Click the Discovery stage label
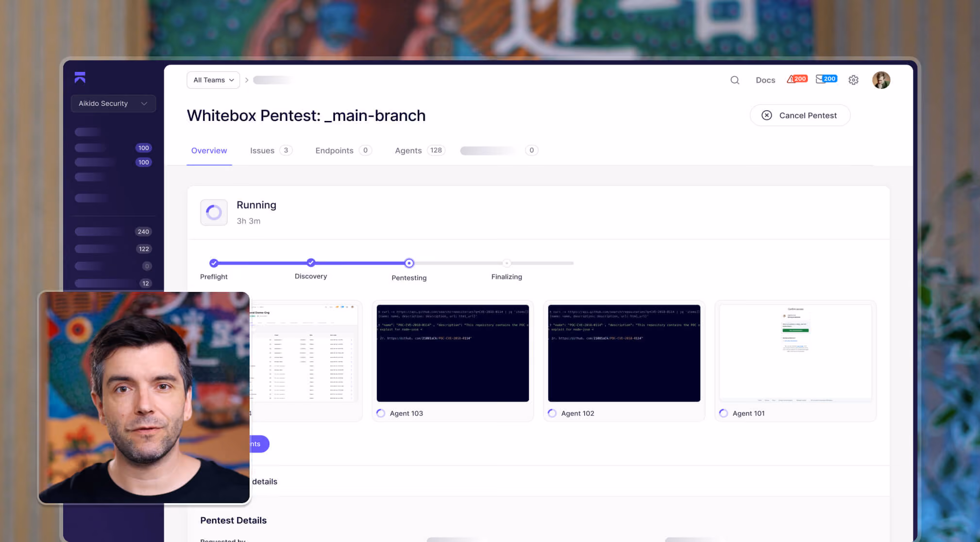The image size is (980, 542). (311, 276)
